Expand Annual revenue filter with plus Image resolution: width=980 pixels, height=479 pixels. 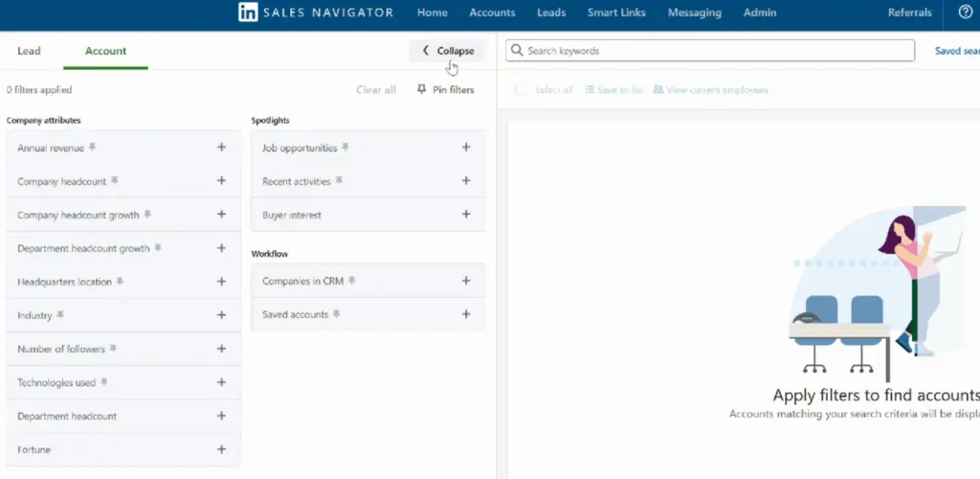pyautogui.click(x=221, y=147)
